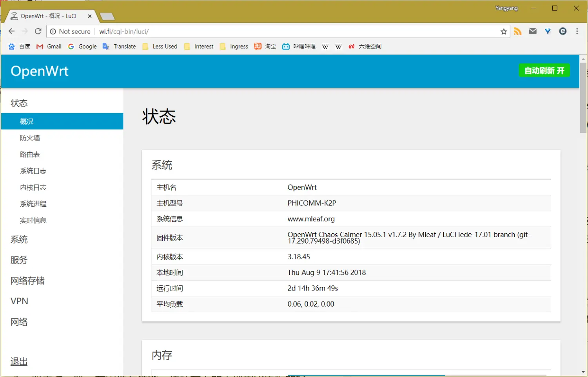Open the 路由表 page
588x377 pixels.
point(30,154)
